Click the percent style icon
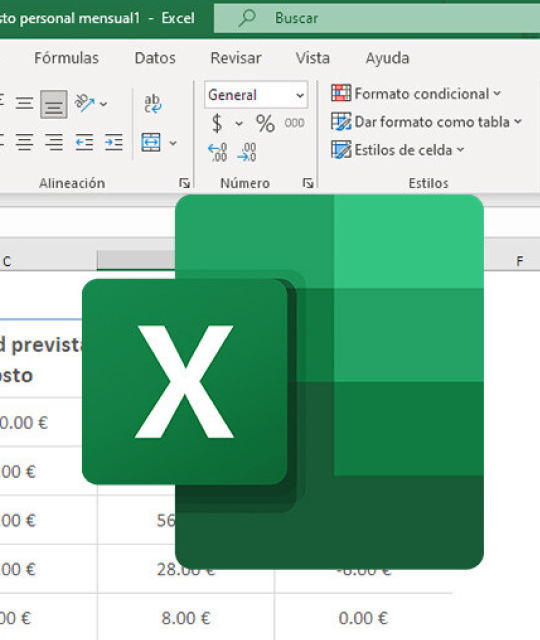The width and height of the screenshot is (540, 640). pyautogui.click(x=265, y=123)
